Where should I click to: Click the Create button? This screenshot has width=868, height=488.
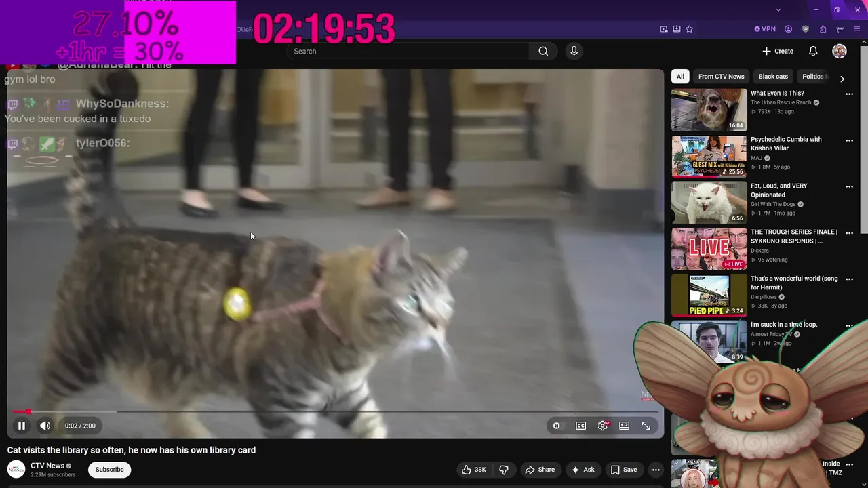tap(778, 51)
